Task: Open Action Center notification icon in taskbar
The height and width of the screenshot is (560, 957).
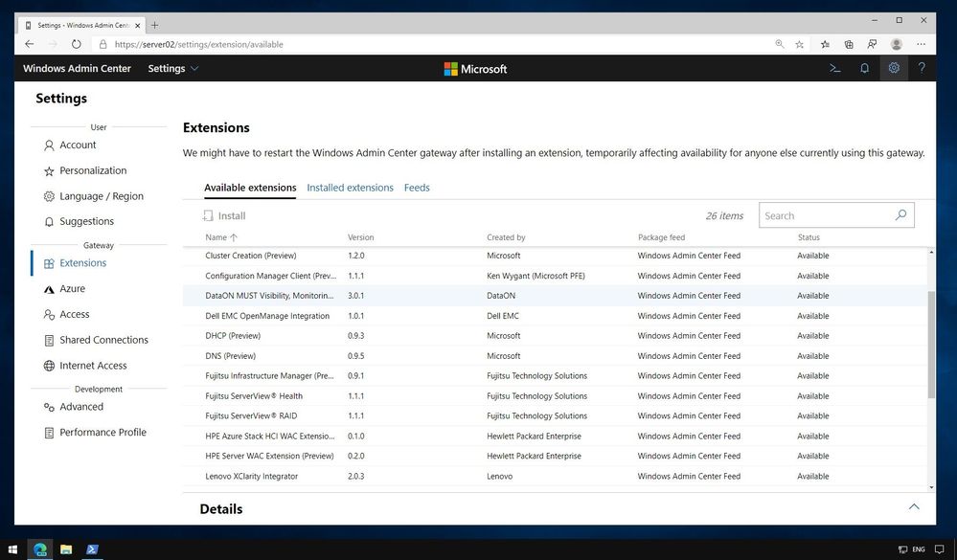Action: point(940,549)
